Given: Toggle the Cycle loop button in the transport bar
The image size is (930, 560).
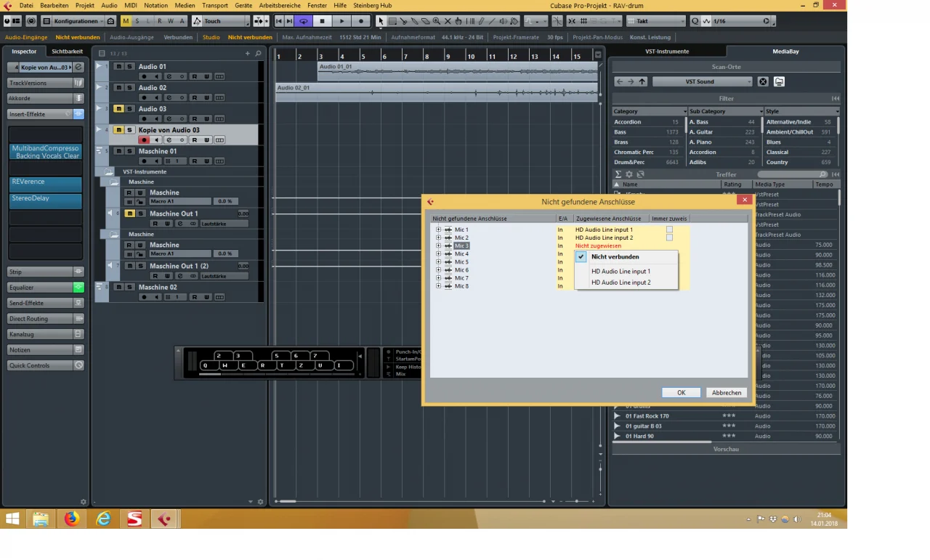Looking at the screenshot, I should (x=304, y=21).
